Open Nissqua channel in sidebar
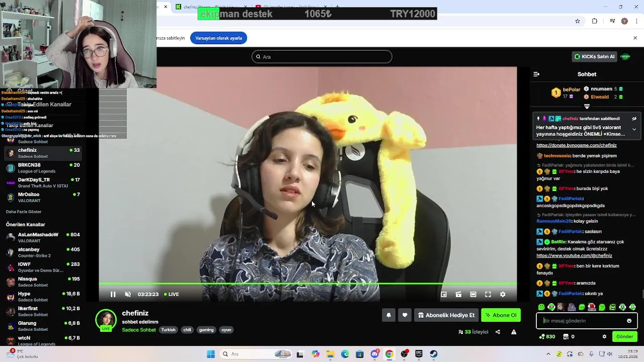 (x=42, y=282)
